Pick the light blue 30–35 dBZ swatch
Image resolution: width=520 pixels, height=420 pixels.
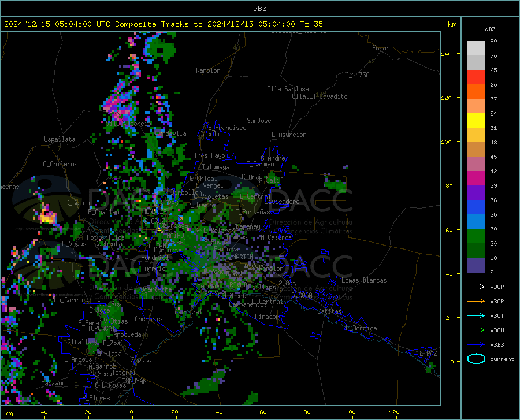(476, 222)
